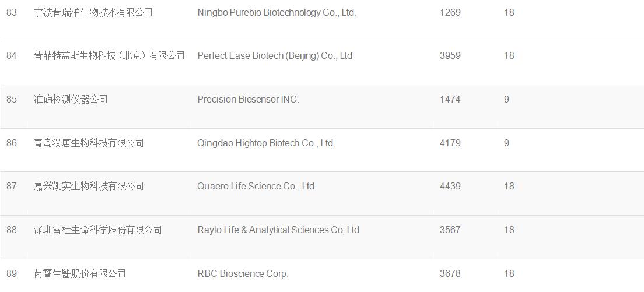The height and width of the screenshot is (292, 644).
Task: Click booth number 3567
Action: 450,230
